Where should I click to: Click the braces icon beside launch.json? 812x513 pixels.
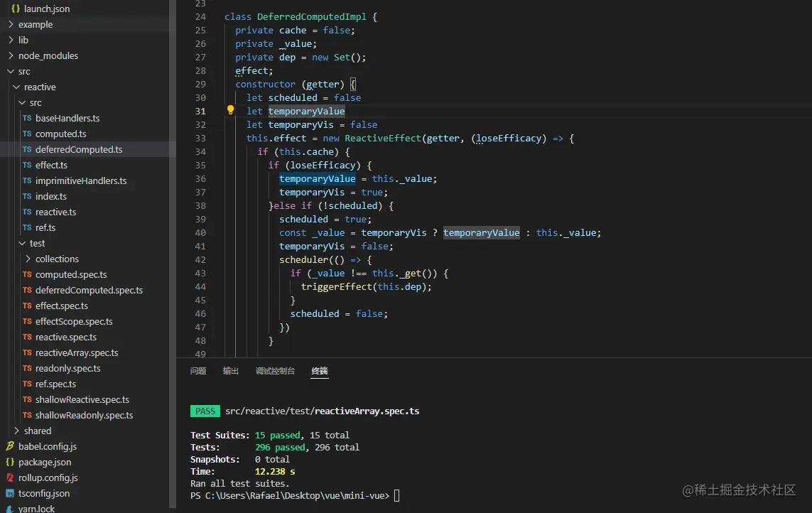click(16, 9)
